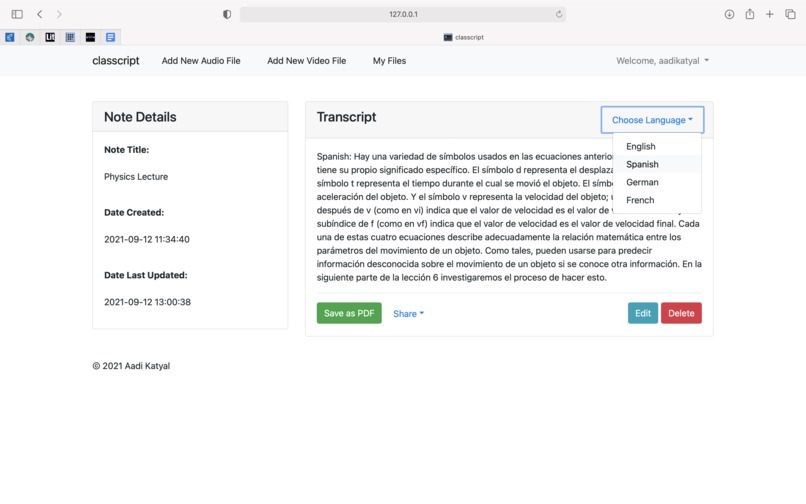The width and height of the screenshot is (806, 504).
Task: Open the privacy shield icon
Action: (x=227, y=14)
